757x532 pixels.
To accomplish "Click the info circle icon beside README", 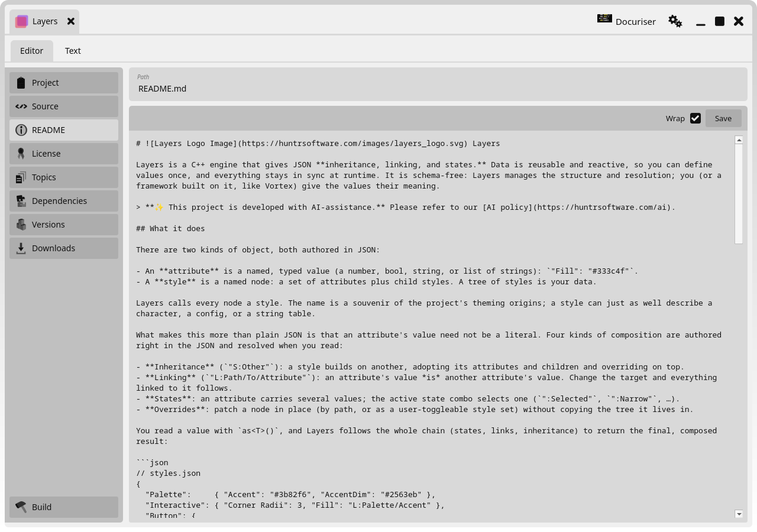I will click(21, 130).
